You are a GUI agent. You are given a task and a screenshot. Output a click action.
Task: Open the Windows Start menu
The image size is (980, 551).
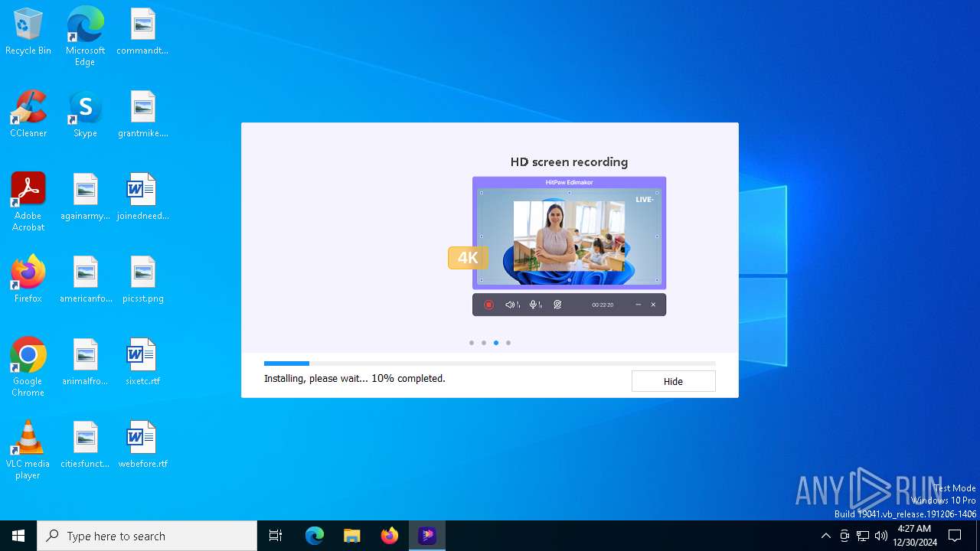click(18, 536)
